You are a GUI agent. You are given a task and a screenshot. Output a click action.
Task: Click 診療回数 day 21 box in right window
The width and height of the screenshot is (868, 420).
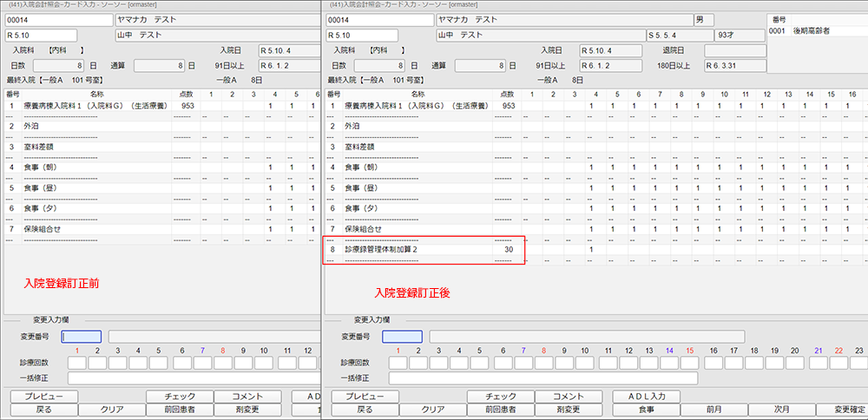(x=818, y=363)
